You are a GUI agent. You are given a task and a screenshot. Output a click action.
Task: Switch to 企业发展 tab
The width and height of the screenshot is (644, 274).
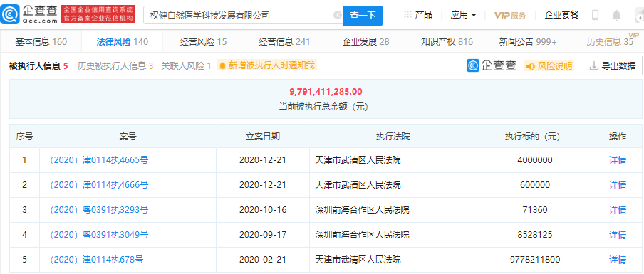[365, 41]
